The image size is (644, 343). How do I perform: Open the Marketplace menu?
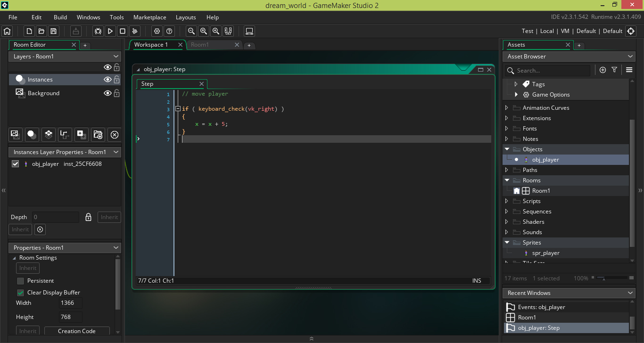click(150, 17)
